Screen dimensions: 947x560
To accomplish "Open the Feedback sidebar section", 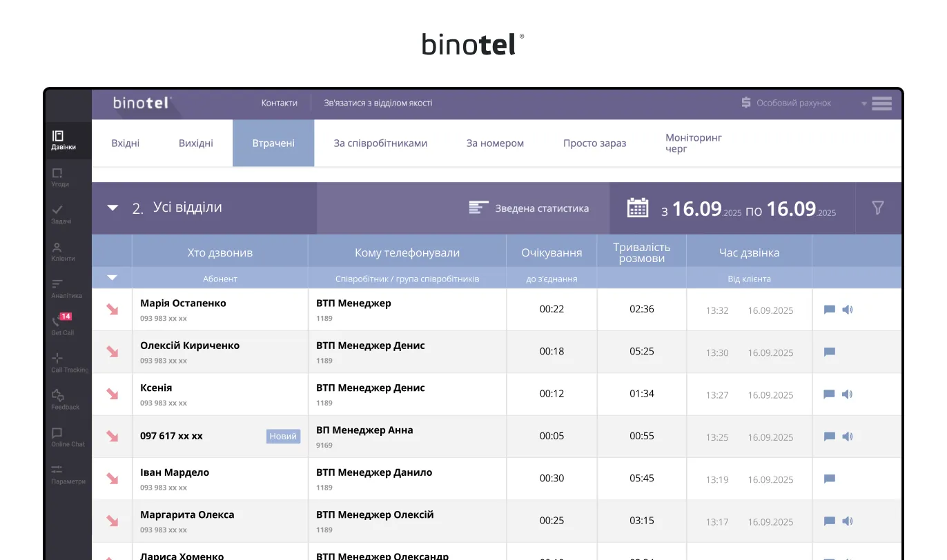I will 65,400.
